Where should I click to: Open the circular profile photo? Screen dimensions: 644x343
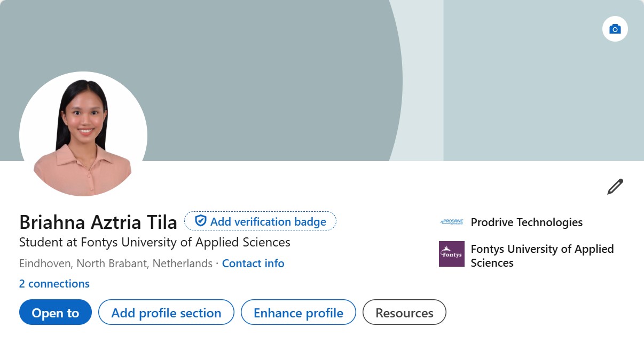(83, 134)
